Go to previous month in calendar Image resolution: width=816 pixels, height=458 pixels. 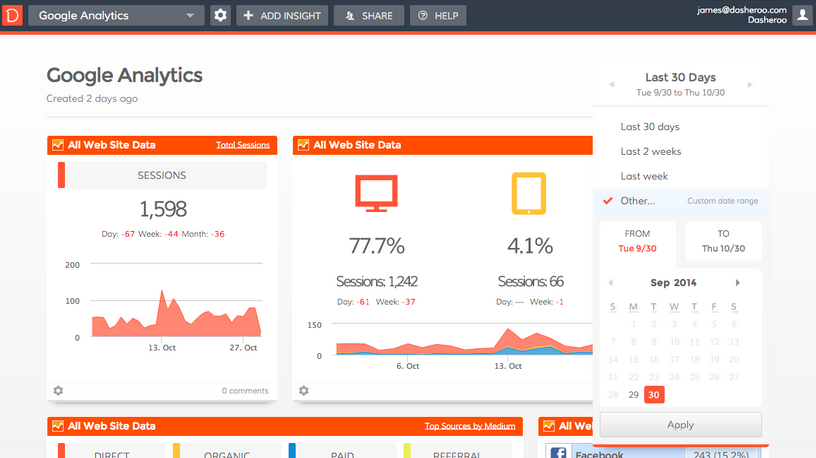coord(611,283)
